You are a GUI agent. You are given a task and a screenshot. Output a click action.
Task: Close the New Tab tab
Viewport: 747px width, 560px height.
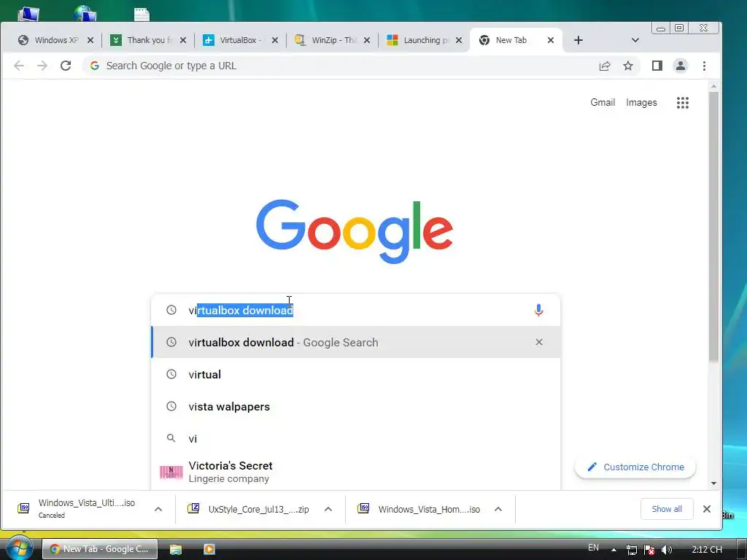pyautogui.click(x=550, y=40)
